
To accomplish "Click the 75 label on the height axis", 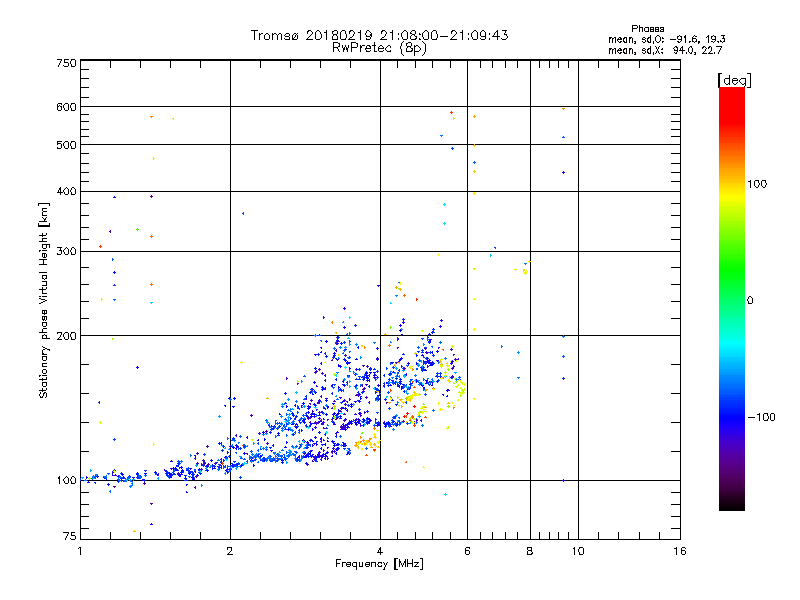I will (x=70, y=536).
